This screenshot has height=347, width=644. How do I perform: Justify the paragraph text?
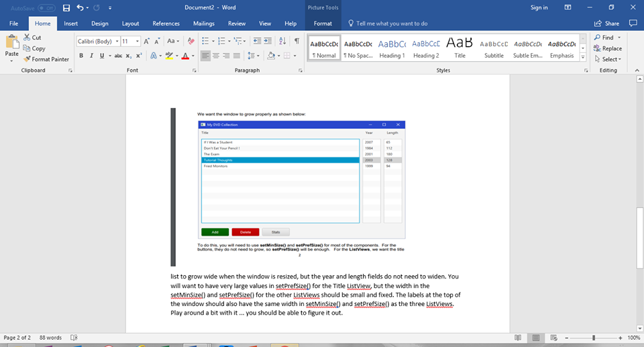[x=237, y=56]
